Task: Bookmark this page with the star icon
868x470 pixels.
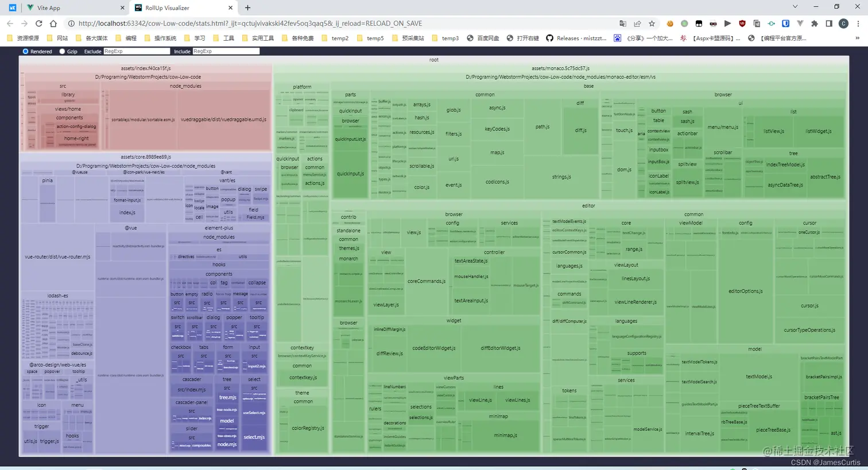Action: coord(652,24)
